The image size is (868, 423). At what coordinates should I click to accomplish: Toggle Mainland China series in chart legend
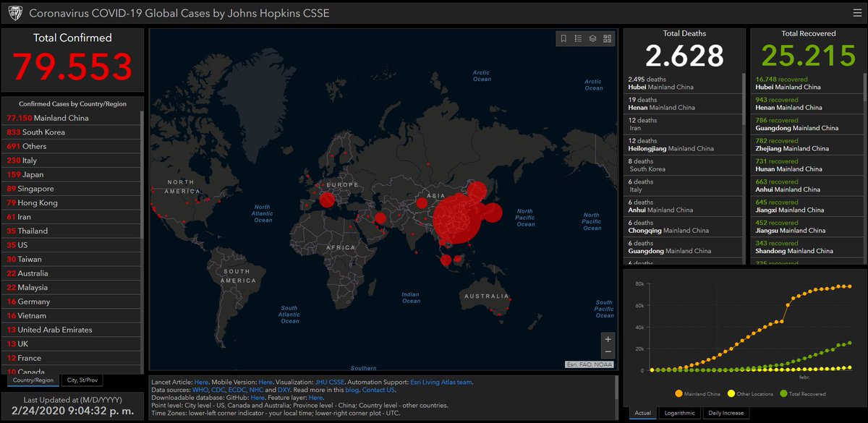point(699,394)
